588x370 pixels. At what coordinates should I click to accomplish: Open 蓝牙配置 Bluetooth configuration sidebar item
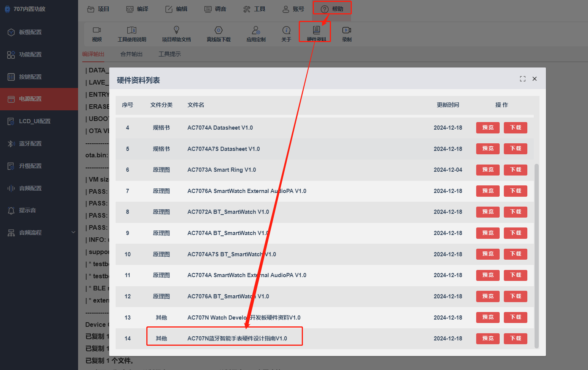pos(39,144)
